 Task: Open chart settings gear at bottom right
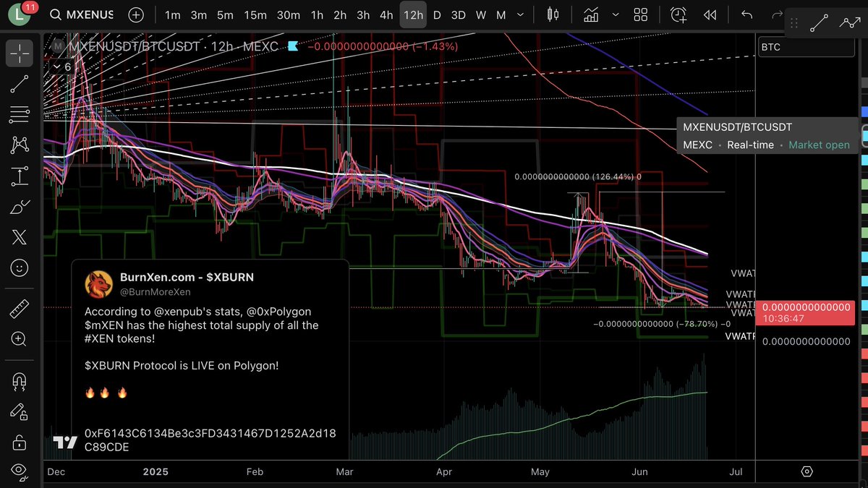click(x=807, y=471)
